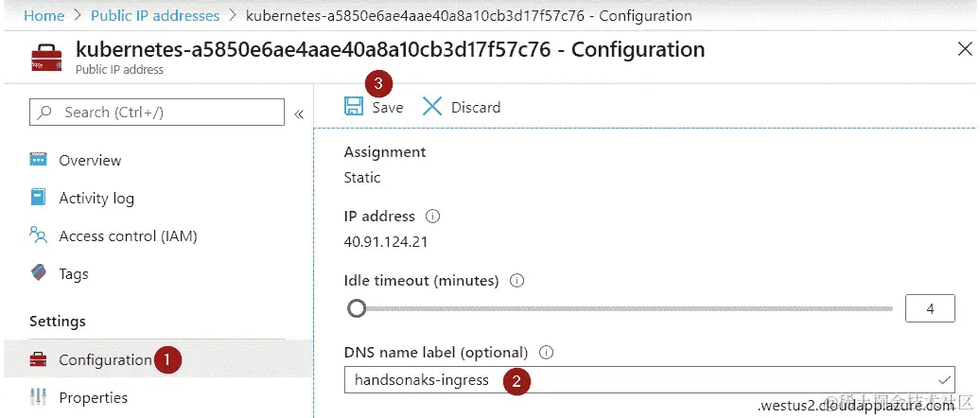Click the red toolbox resource icon in header
Image resolution: width=980 pixels, height=418 pixels.
tap(47, 58)
